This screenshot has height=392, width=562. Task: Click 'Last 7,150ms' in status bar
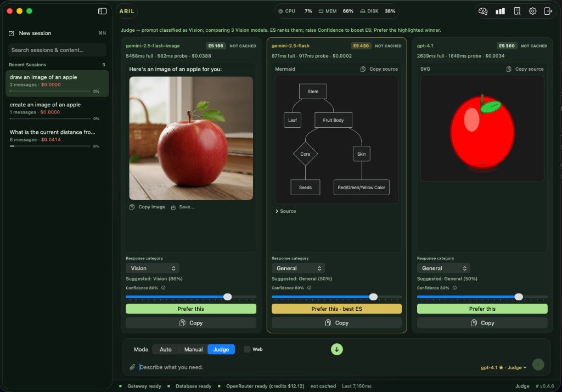(357, 386)
